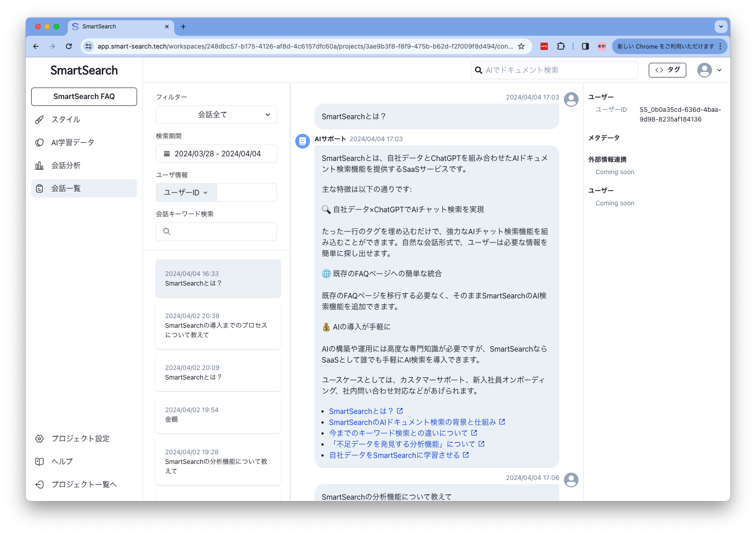This screenshot has width=756, height=535.
Task: Click the top search magnifier icon
Action: click(x=479, y=70)
